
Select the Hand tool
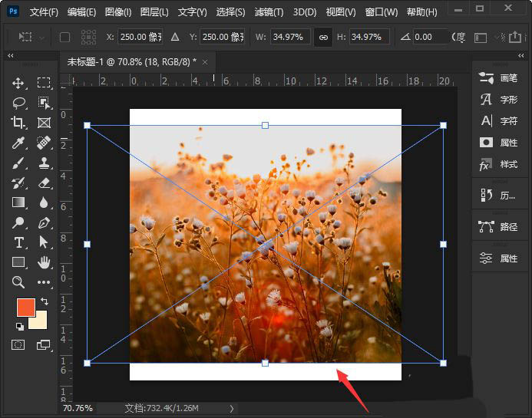[44, 262]
